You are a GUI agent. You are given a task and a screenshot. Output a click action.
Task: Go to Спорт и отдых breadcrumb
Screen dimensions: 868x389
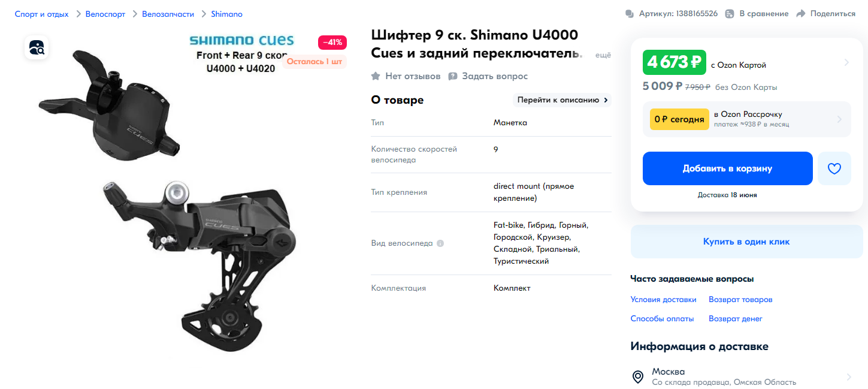42,14
